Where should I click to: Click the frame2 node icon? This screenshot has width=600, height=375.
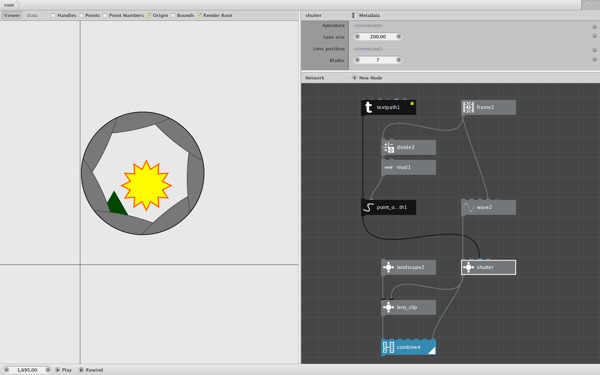pos(468,108)
